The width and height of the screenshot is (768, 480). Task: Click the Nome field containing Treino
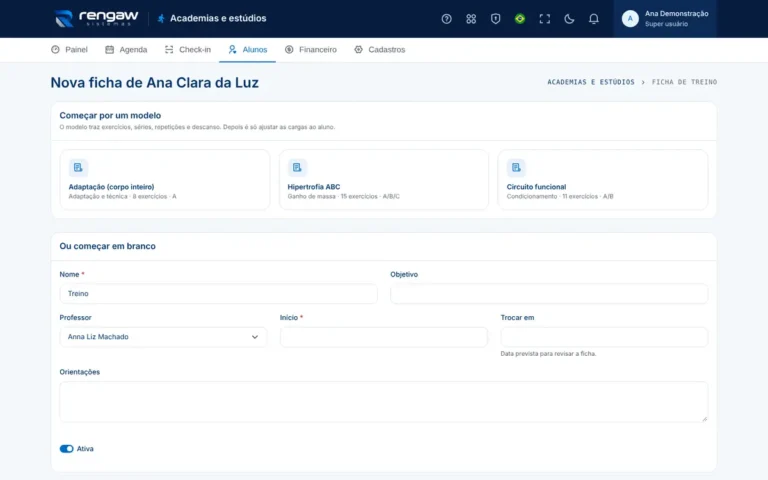coord(218,294)
